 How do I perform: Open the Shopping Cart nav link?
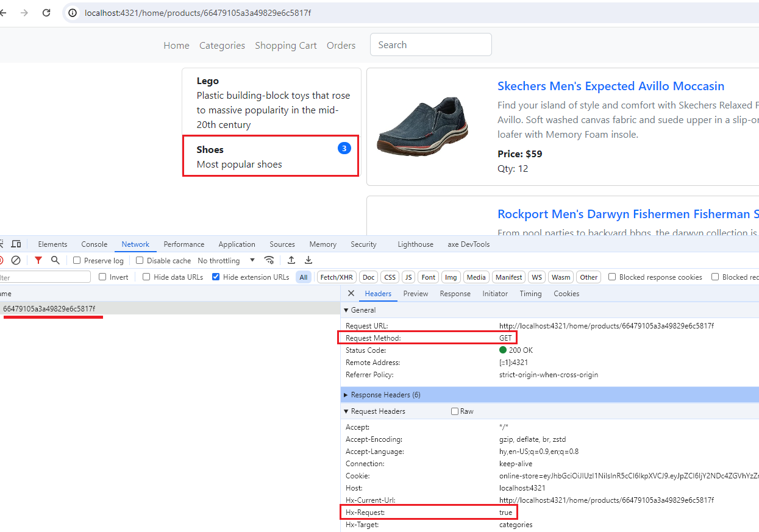click(x=286, y=45)
